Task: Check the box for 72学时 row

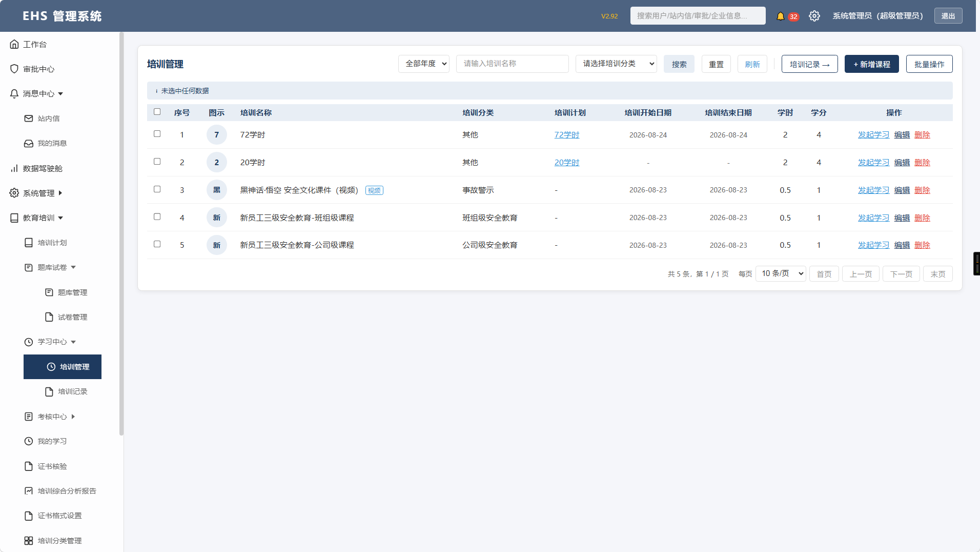Action: 157,134
